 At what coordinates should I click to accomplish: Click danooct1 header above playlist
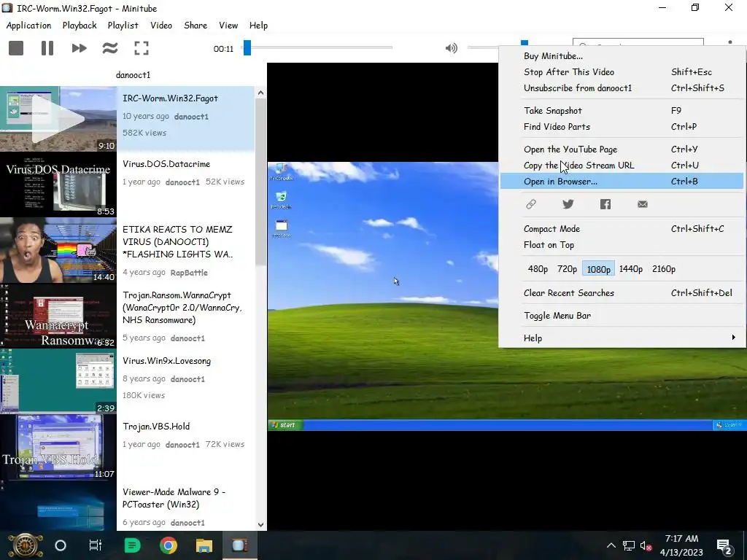(133, 75)
